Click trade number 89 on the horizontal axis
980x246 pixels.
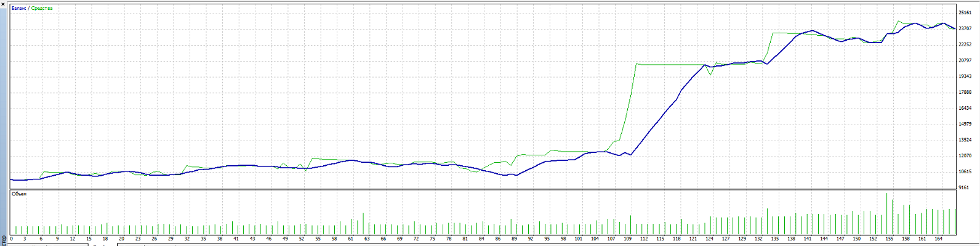tap(513, 239)
